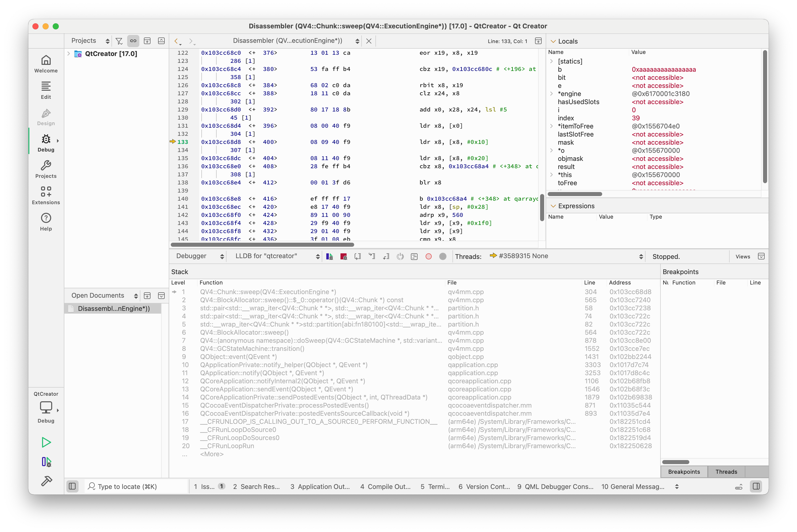Screen dimensions: 797x532
Task: Split the editor view
Action: [538, 41]
